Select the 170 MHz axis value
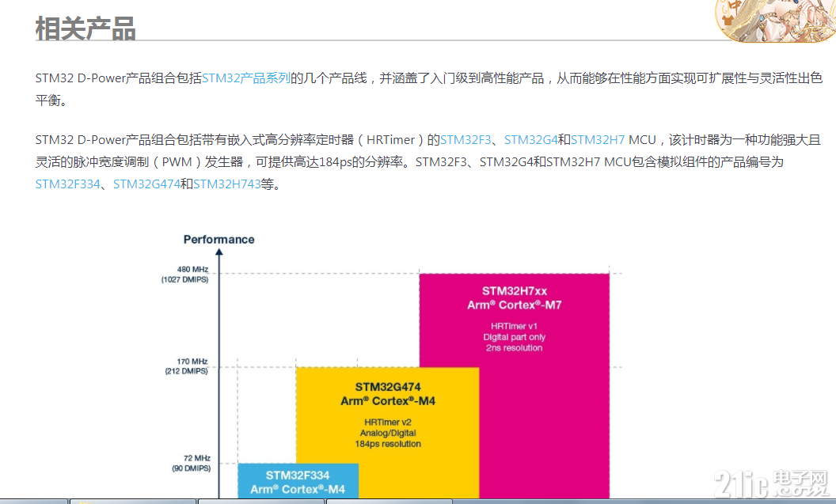The width and height of the screenshot is (836, 504). pyautogui.click(x=192, y=362)
